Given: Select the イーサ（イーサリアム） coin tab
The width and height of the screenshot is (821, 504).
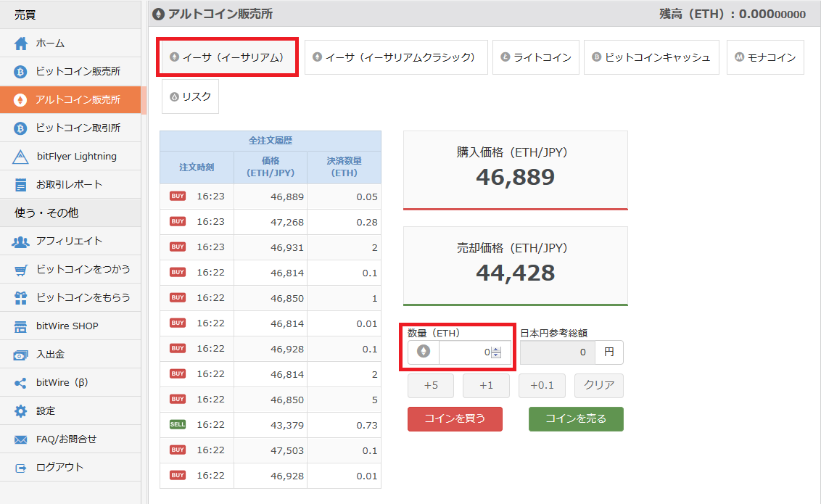Looking at the screenshot, I should pos(227,57).
